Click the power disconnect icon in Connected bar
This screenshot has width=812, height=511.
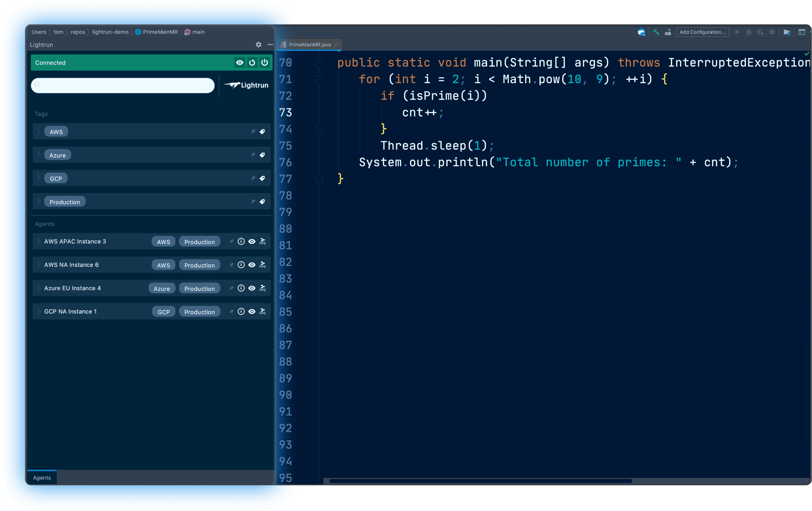[265, 62]
